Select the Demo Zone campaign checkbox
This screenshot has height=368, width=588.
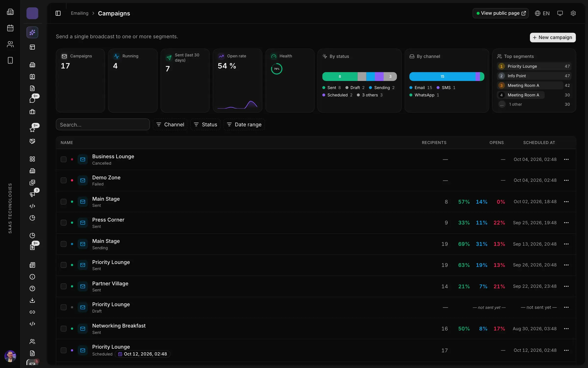pos(63,180)
